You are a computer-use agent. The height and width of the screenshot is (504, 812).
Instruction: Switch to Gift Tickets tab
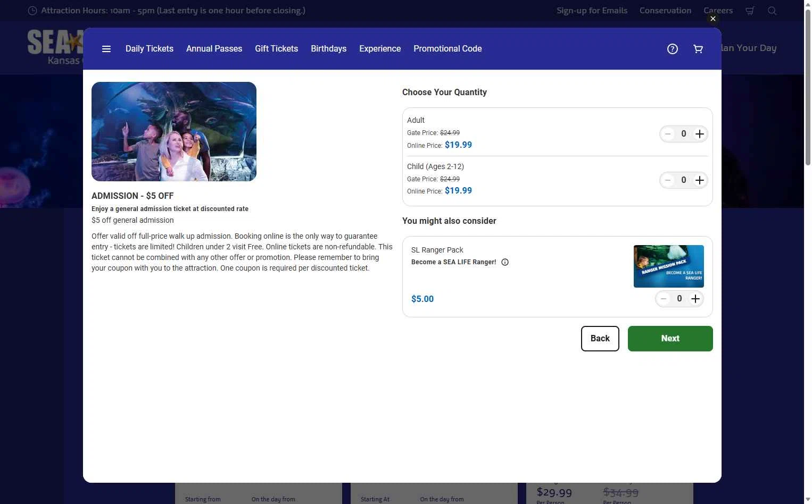click(276, 48)
